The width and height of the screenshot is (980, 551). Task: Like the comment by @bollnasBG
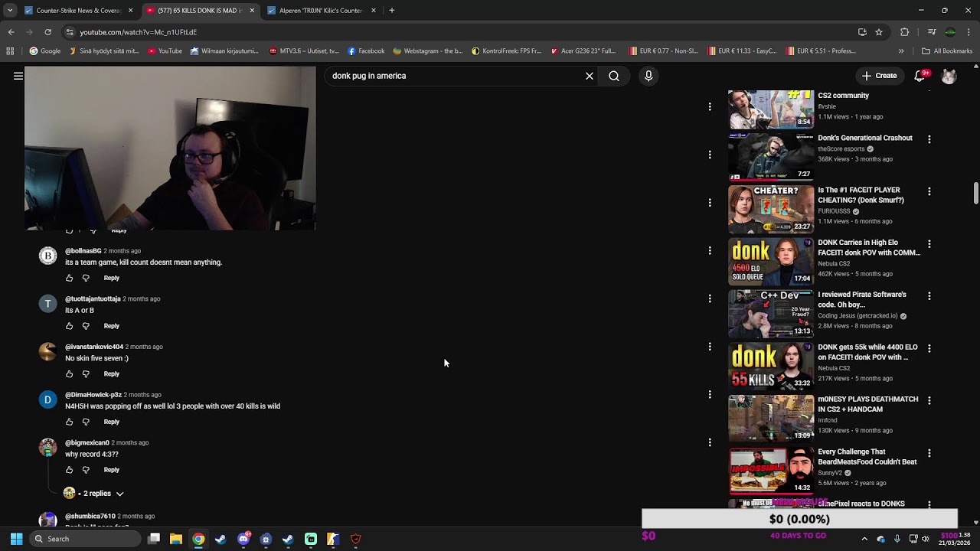69,278
